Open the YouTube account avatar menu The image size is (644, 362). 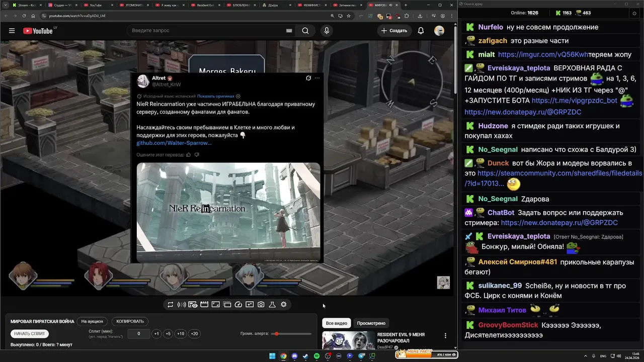[439, 31]
